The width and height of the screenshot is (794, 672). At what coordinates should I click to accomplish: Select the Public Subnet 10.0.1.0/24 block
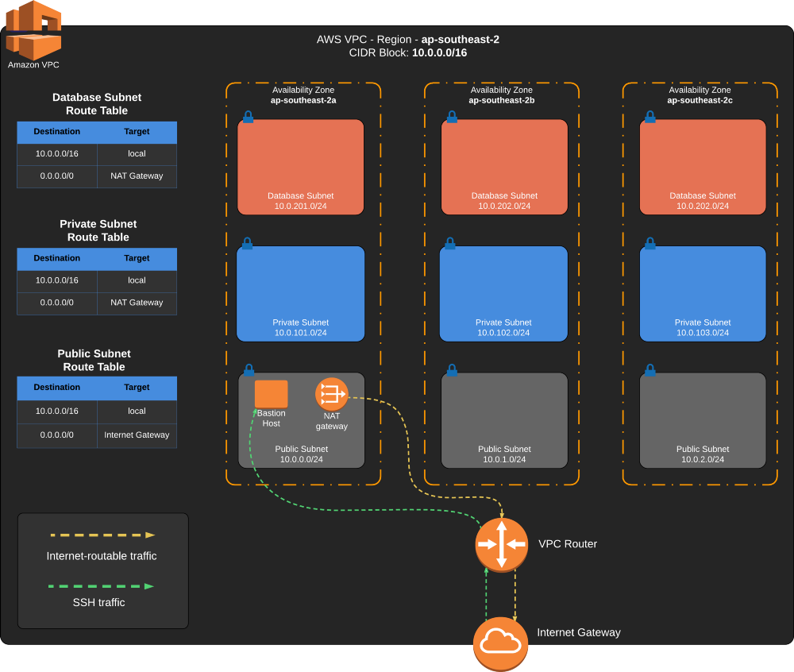[503, 421]
